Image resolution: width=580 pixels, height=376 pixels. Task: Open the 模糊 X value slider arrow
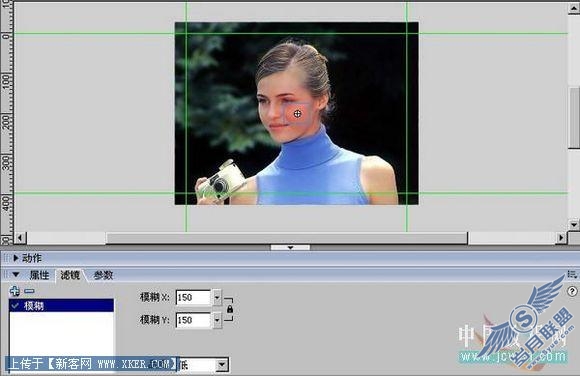tap(217, 297)
